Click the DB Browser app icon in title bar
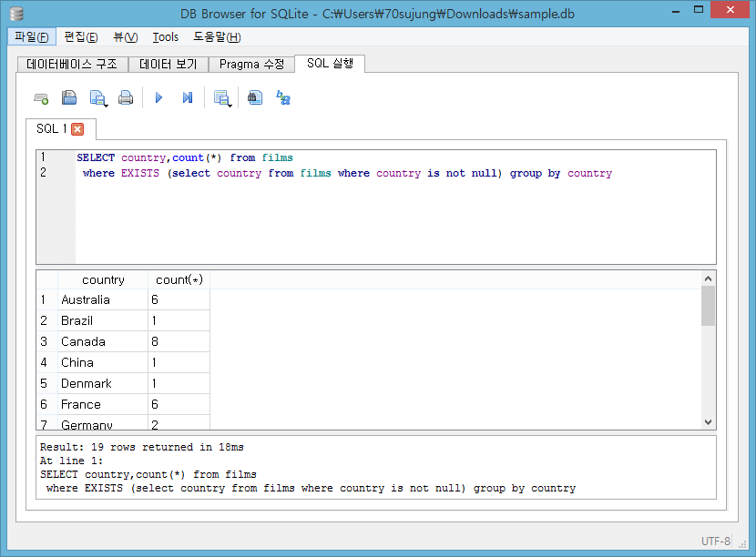Viewport: 756px width, 557px height. (x=16, y=14)
